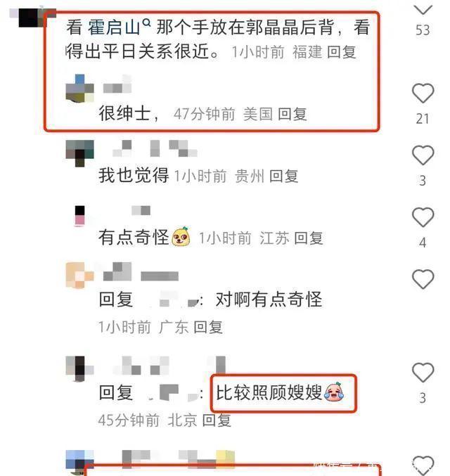The width and height of the screenshot is (450, 476).
Task: Open avatar of 比较照顾嫂嫂 commenter
Action: [80, 368]
